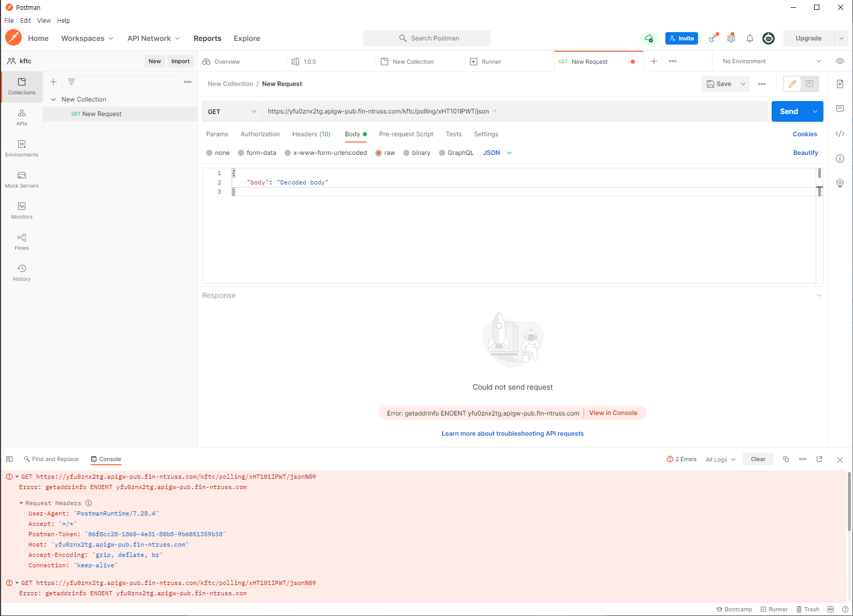Open the Edit menu

tap(25, 21)
